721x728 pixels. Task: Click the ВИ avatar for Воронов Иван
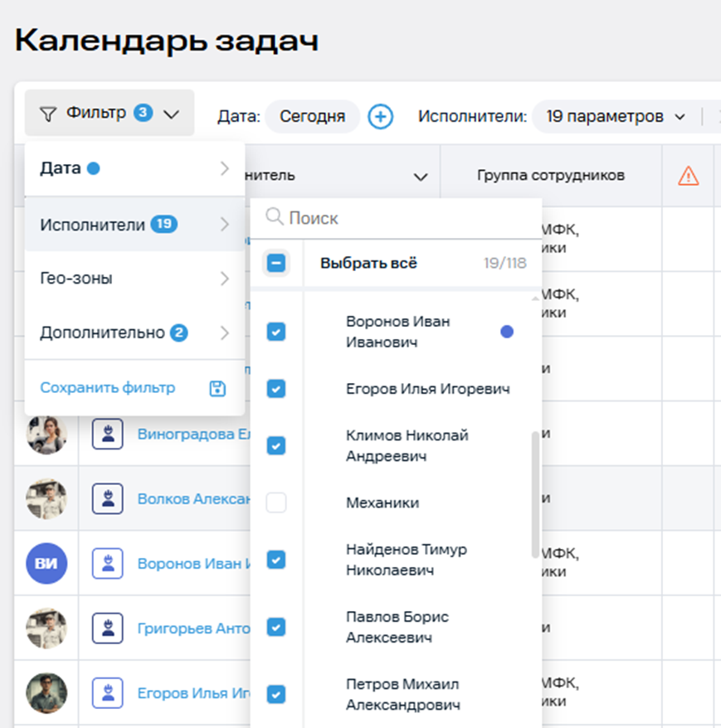(46, 564)
